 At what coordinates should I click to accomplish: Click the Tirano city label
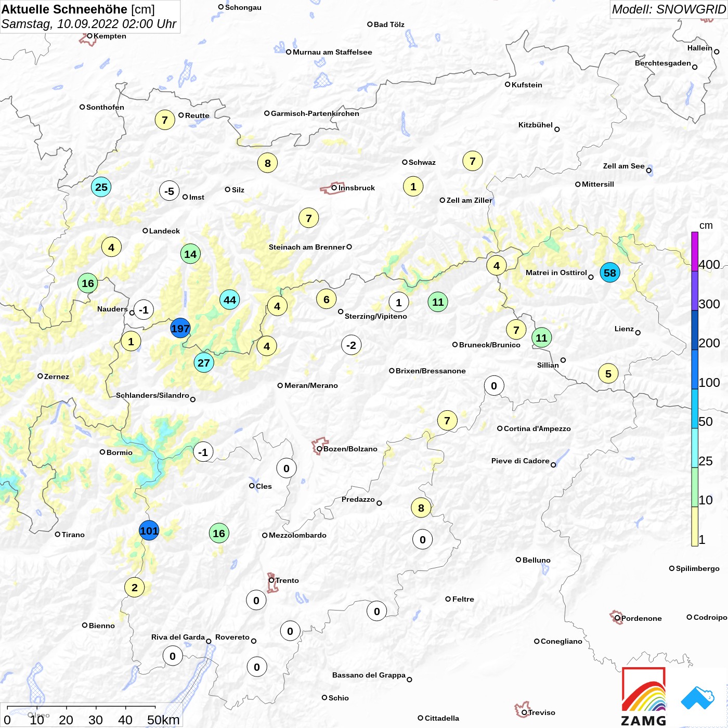coord(73,535)
